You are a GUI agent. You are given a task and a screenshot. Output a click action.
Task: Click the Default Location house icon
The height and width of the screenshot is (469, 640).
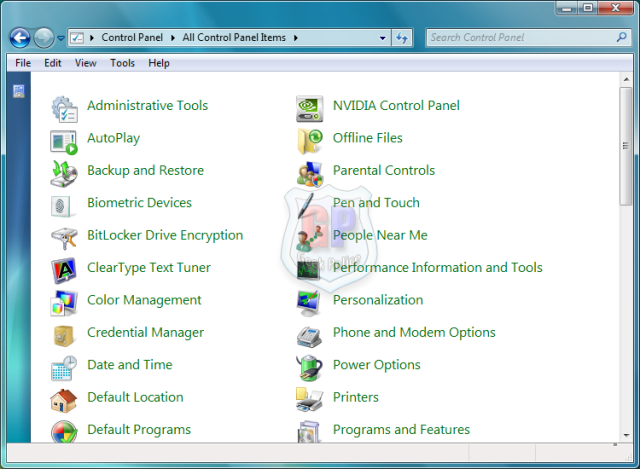(64, 400)
